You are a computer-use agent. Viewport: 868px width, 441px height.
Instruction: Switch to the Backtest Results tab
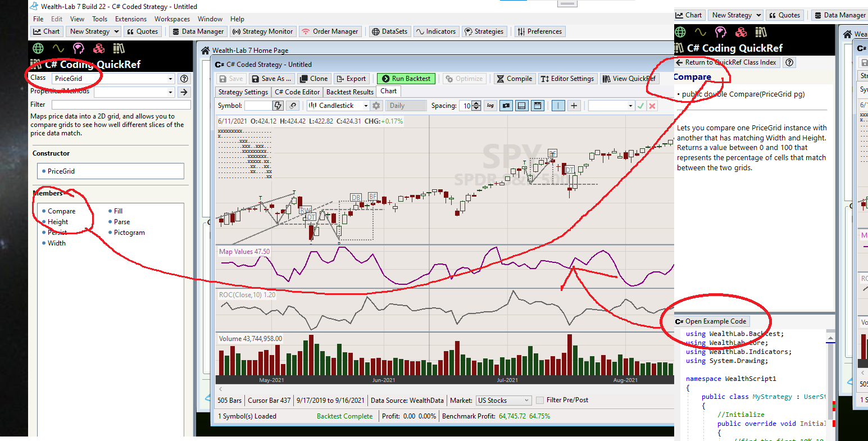[349, 92]
